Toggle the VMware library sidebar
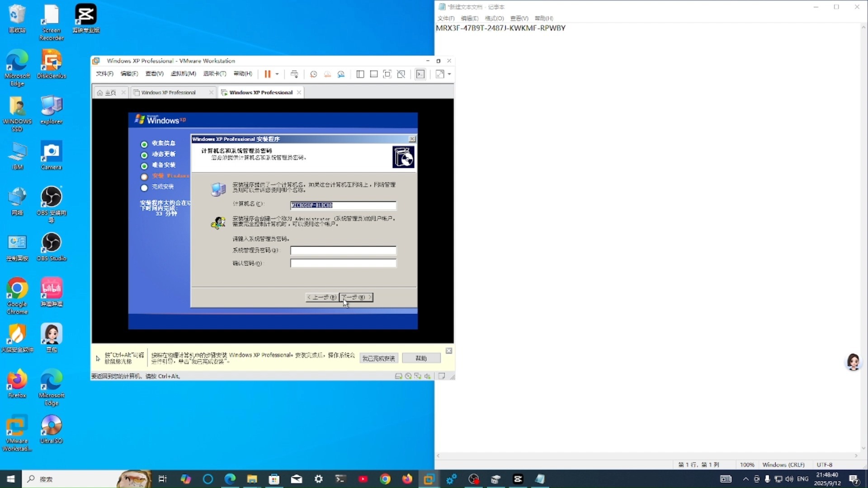Viewport: 868px width, 488px height. click(360, 74)
